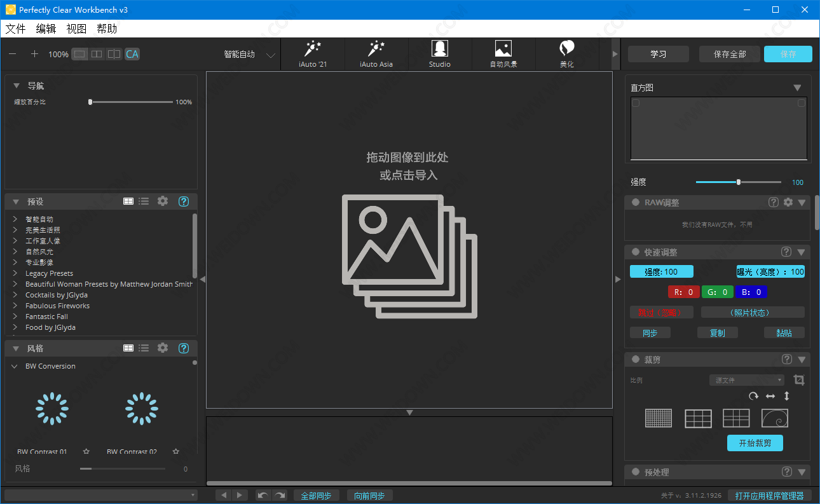The width and height of the screenshot is (820, 504).
Task: Click the 粘贴 button in 快速调整
Action: [784, 332]
